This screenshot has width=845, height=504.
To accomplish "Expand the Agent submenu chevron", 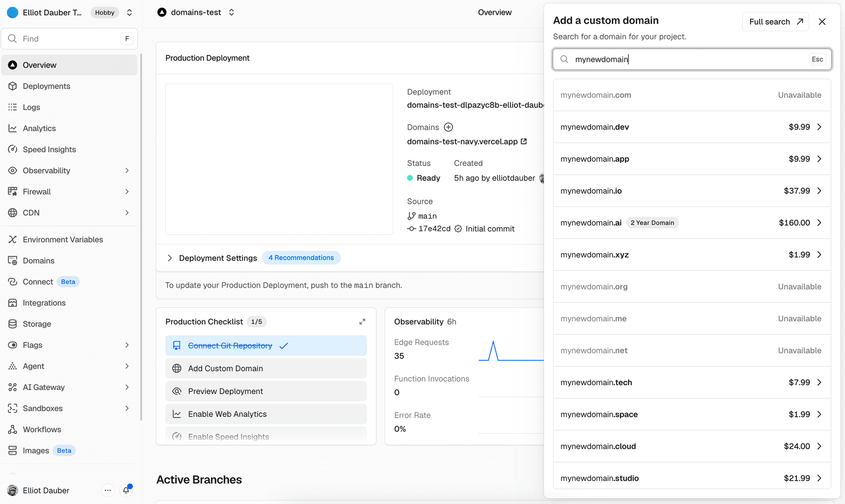I will 127,367.
